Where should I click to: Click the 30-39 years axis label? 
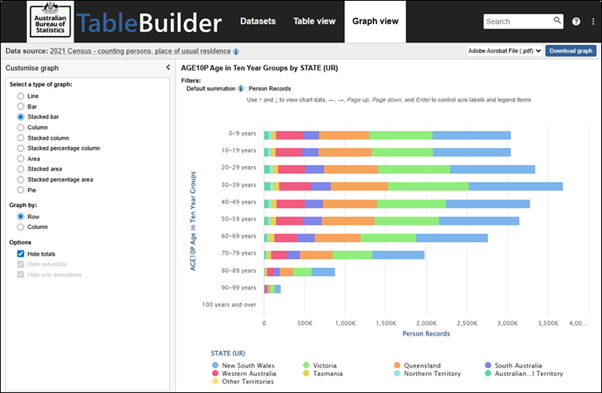pos(239,185)
